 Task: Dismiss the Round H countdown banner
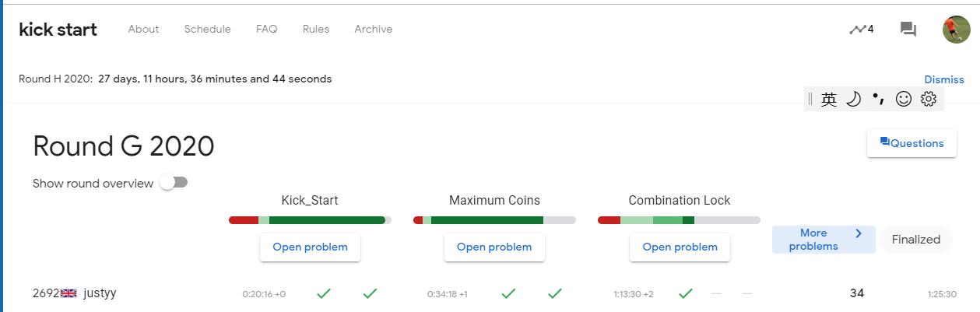pyautogui.click(x=943, y=79)
